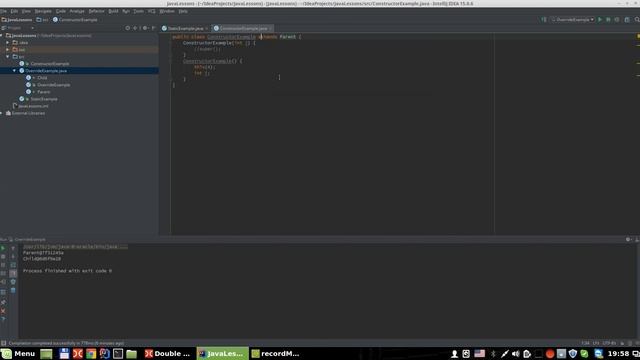The height and width of the screenshot is (360, 640).
Task: Select JavaLessons.iml file in tree
Action: pos(33,106)
